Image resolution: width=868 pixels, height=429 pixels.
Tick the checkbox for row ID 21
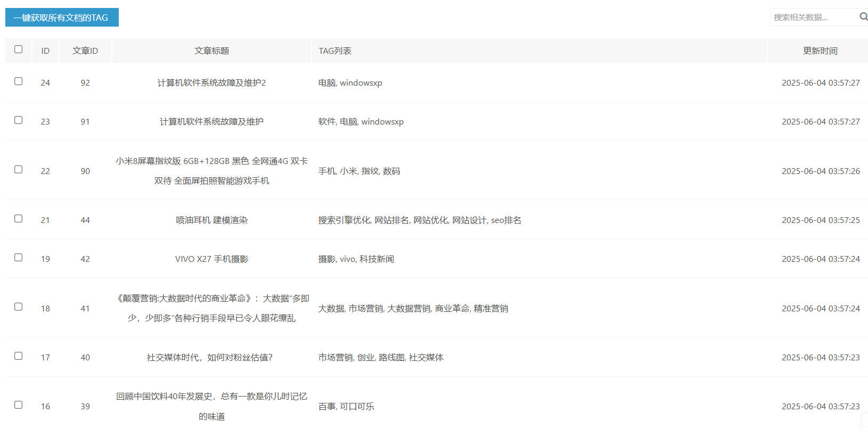click(19, 219)
